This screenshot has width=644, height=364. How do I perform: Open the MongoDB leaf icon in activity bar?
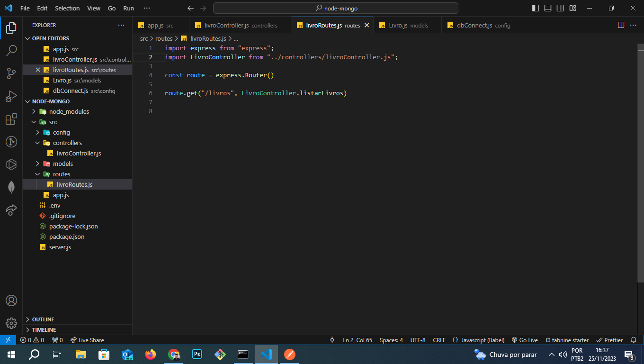pyautogui.click(x=11, y=187)
